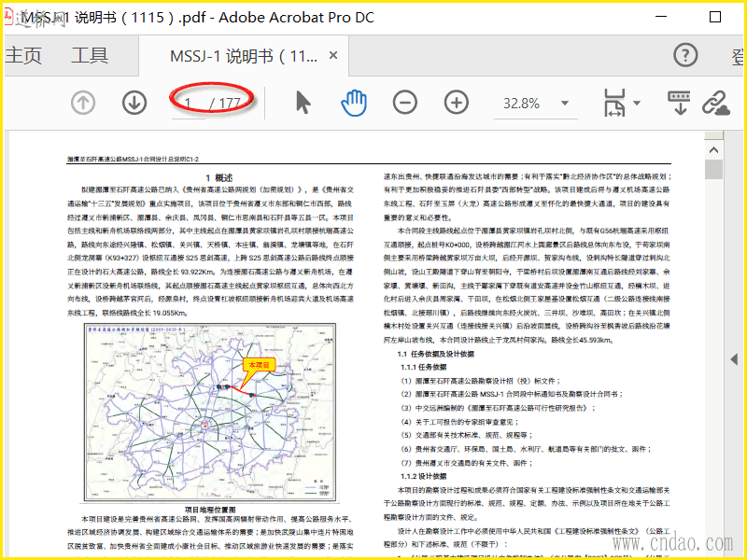Click the current page number field
The width and height of the screenshot is (747, 560).
(189, 103)
